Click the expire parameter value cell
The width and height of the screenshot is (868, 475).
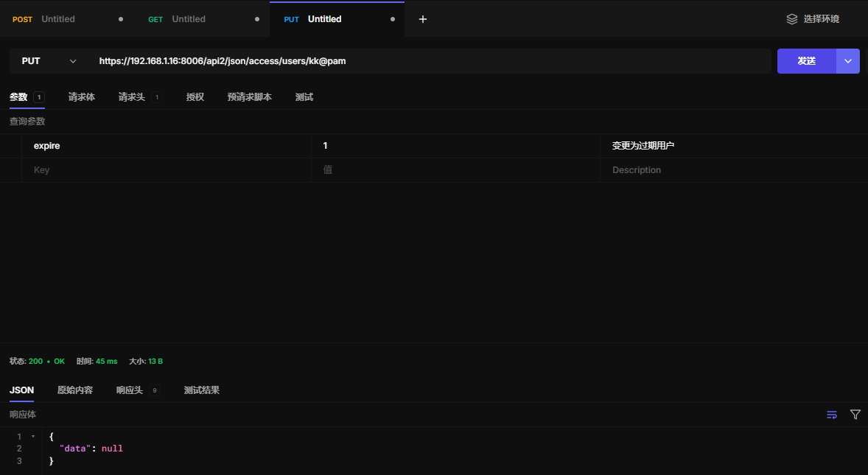455,146
